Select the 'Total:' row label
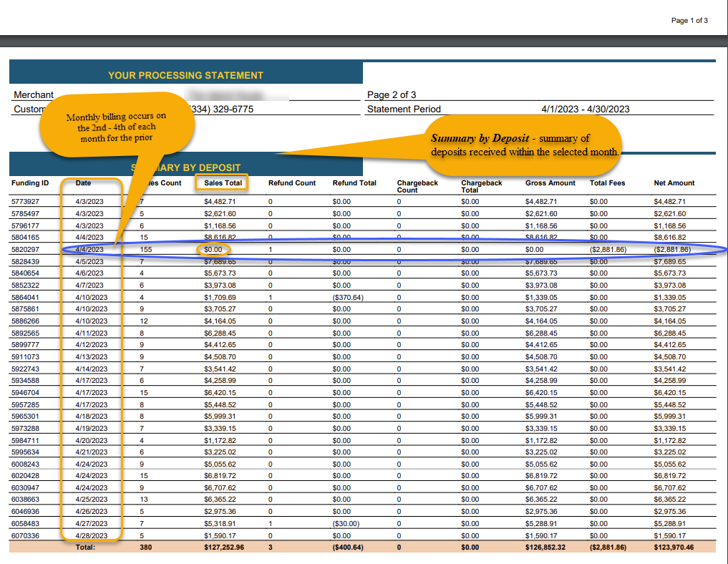The image size is (728, 564). [85, 547]
